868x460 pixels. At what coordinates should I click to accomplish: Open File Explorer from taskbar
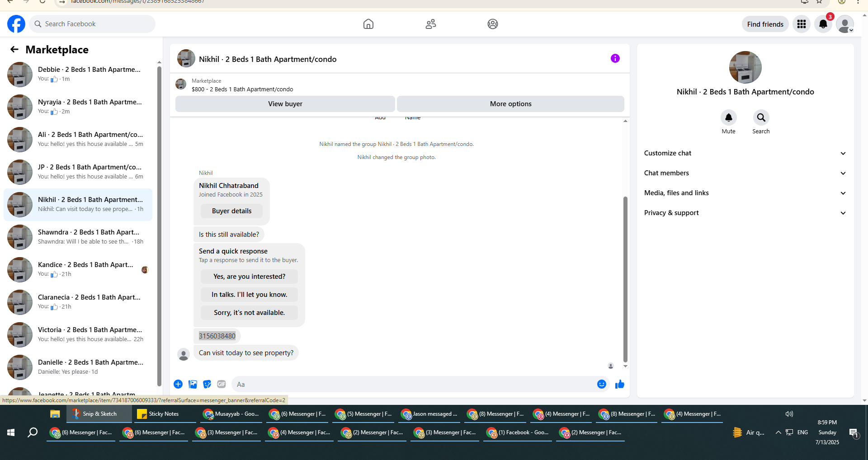(x=55, y=414)
